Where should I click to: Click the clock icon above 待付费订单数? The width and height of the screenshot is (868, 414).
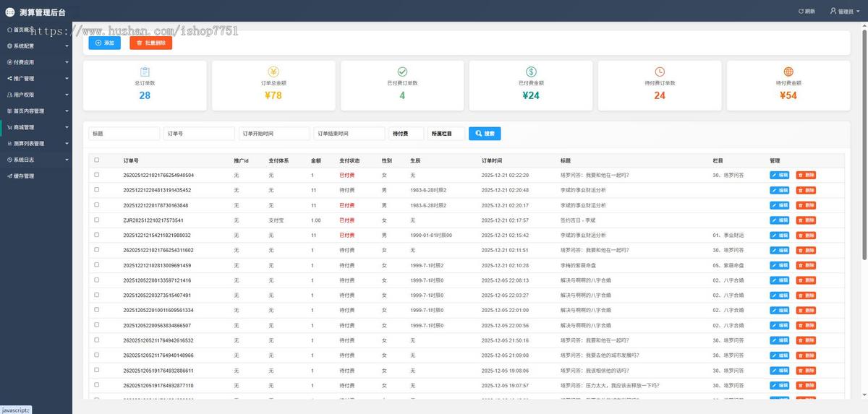[x=660, y=72]
